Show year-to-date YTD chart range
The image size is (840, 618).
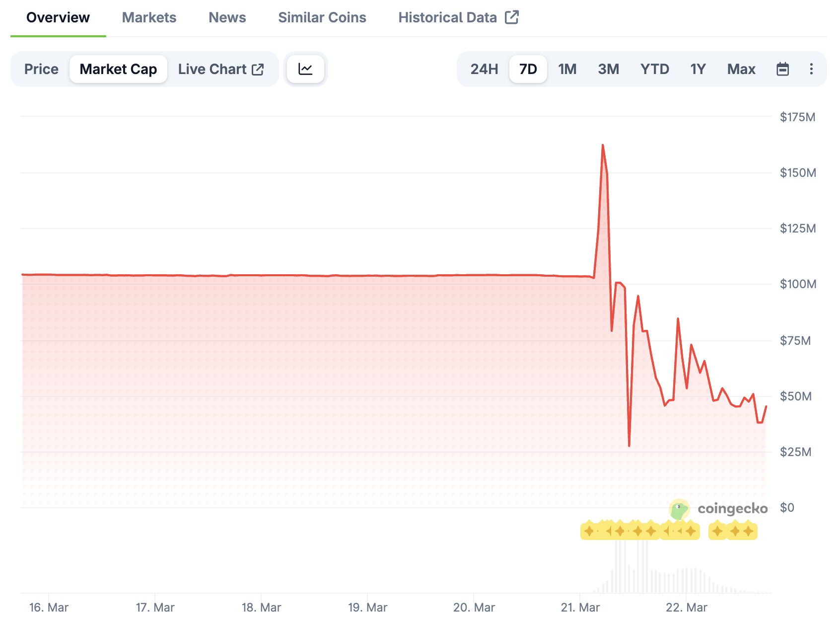click(654, 69)
